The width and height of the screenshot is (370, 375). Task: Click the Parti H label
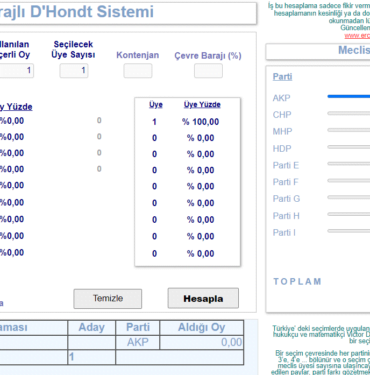[286, 216]
